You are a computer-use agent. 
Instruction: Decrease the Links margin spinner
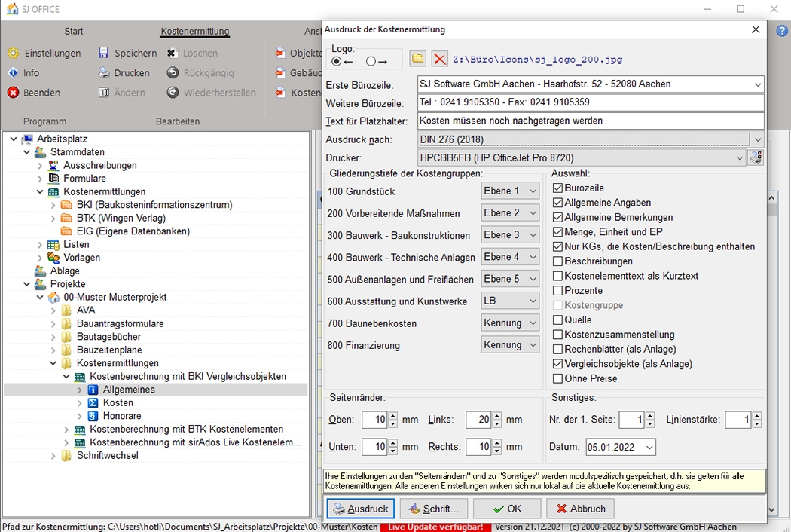coord(497,423)
